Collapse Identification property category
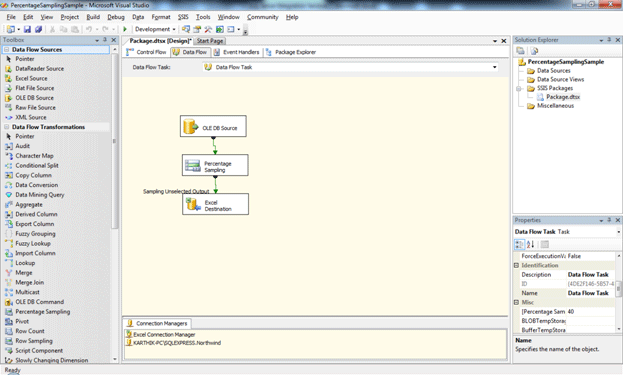Screen dimensions: 623x375 click(517, 265)
